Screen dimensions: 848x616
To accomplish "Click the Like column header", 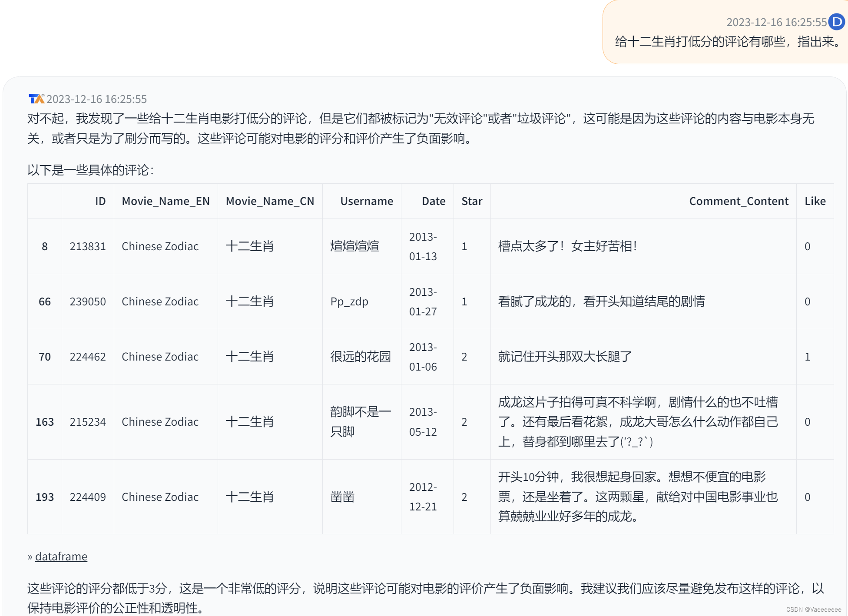I will (815, 201).
